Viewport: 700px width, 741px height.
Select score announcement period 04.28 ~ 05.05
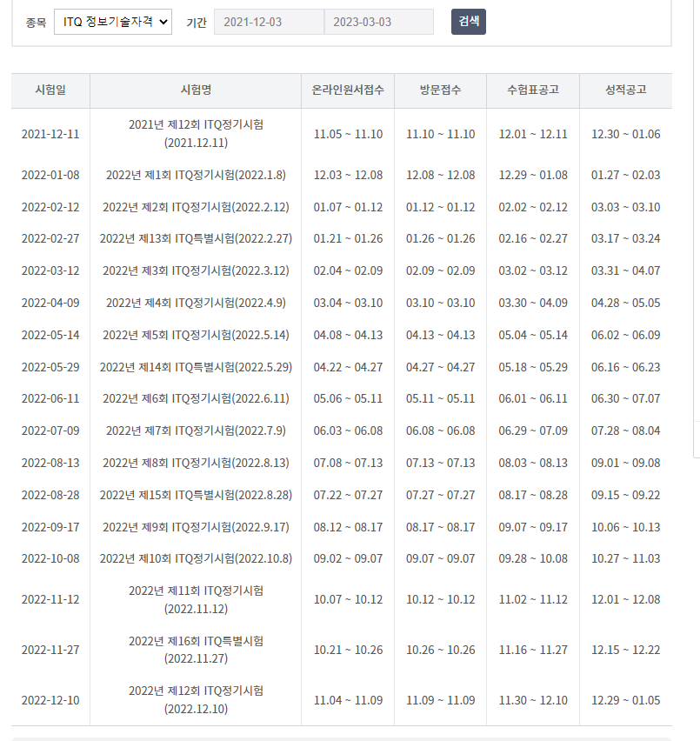(x=626, y=303)
